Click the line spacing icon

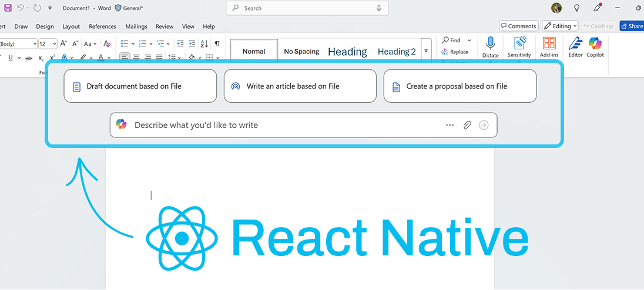172,58
